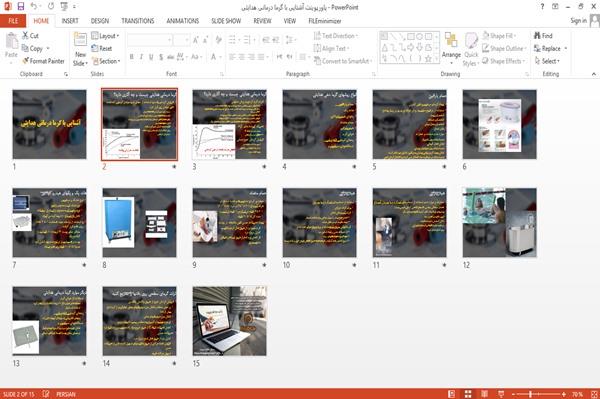Screen dimensions: 600x399
Task: Switch to the VIEW tab
Action: coord(290,21)
